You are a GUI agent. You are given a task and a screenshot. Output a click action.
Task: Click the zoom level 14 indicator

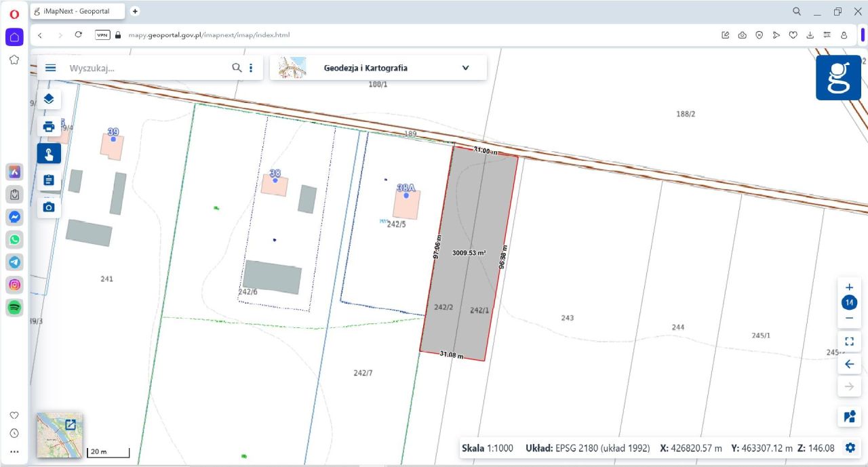point(849,303)
